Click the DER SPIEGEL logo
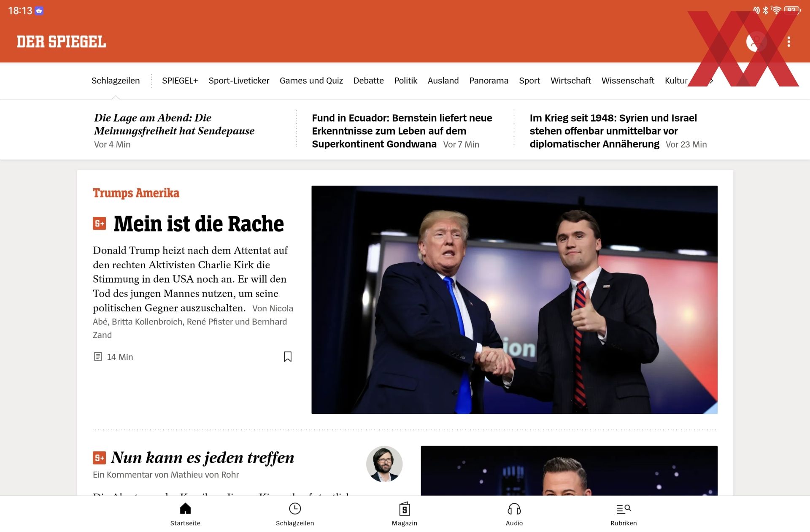Screen dimensions: 810x532 [61, 41]
